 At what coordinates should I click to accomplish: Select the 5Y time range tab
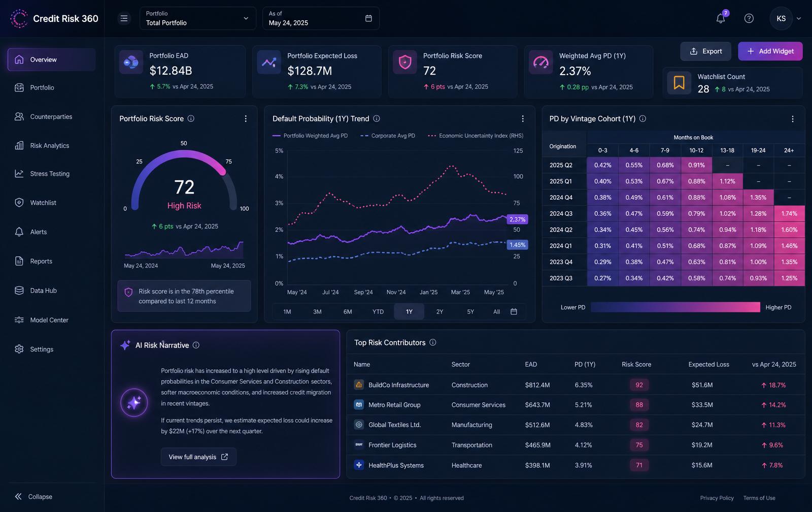click(470, 311)
